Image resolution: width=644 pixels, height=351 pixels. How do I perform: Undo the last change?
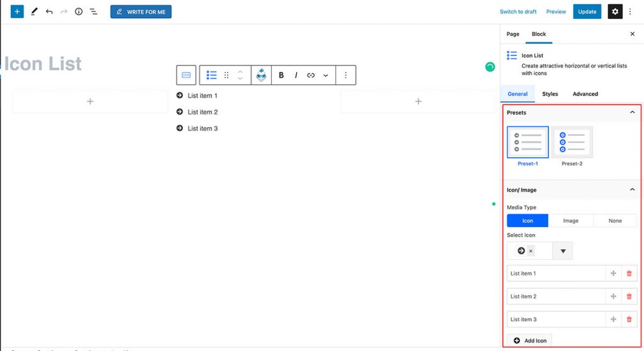(x=49, y=11)
